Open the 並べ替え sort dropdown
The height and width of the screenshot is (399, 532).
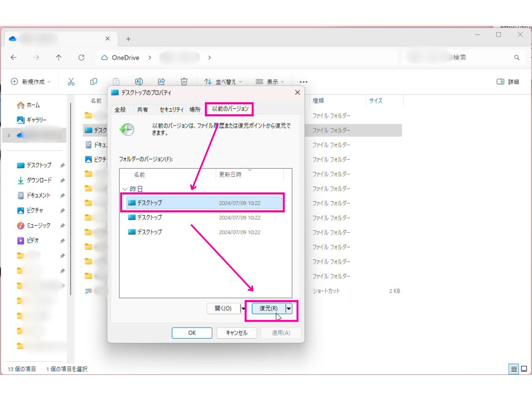coord(223,81)
